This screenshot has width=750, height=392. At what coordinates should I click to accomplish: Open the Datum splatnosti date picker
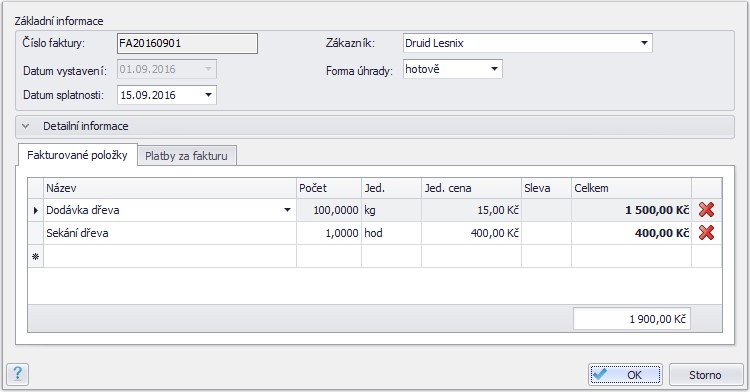pyautogui.click(x=208, y=95)
